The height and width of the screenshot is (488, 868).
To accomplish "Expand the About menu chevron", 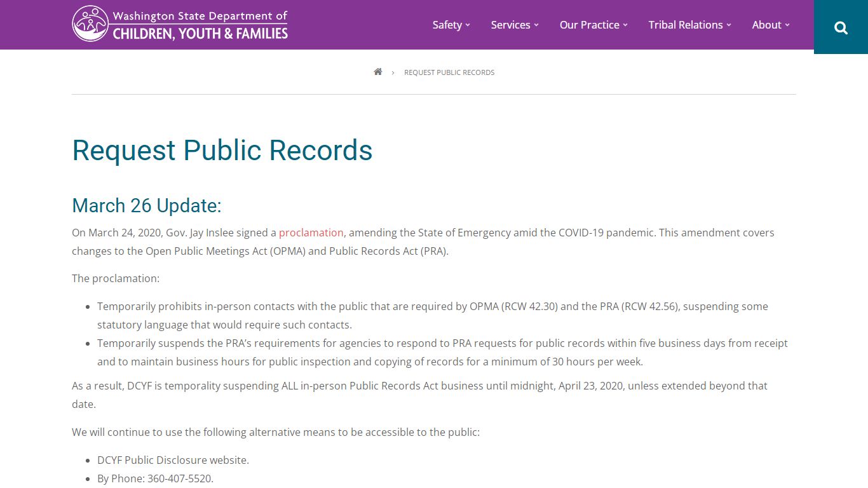I will click(787, 25).
